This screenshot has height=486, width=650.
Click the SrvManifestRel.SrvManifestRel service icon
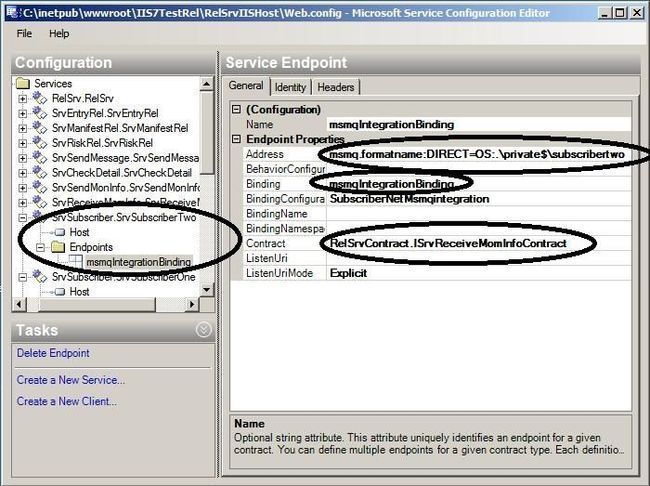coord(40,128)
